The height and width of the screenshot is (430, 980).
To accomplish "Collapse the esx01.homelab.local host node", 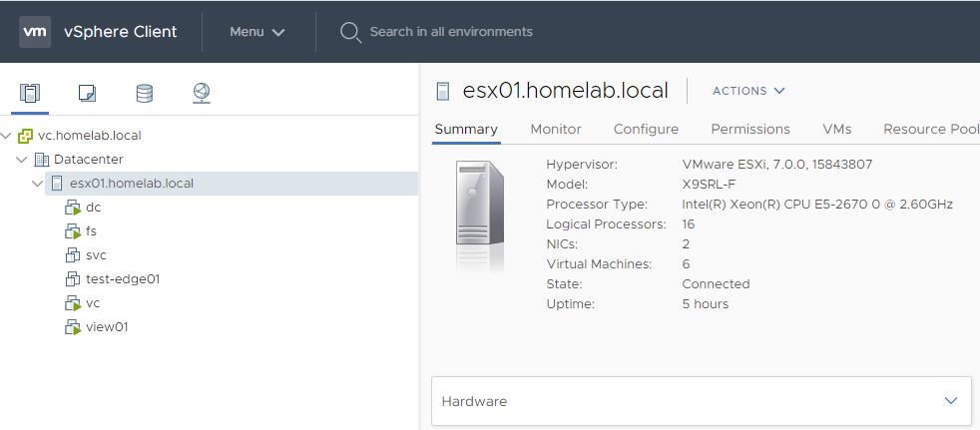I will point(36,184).
